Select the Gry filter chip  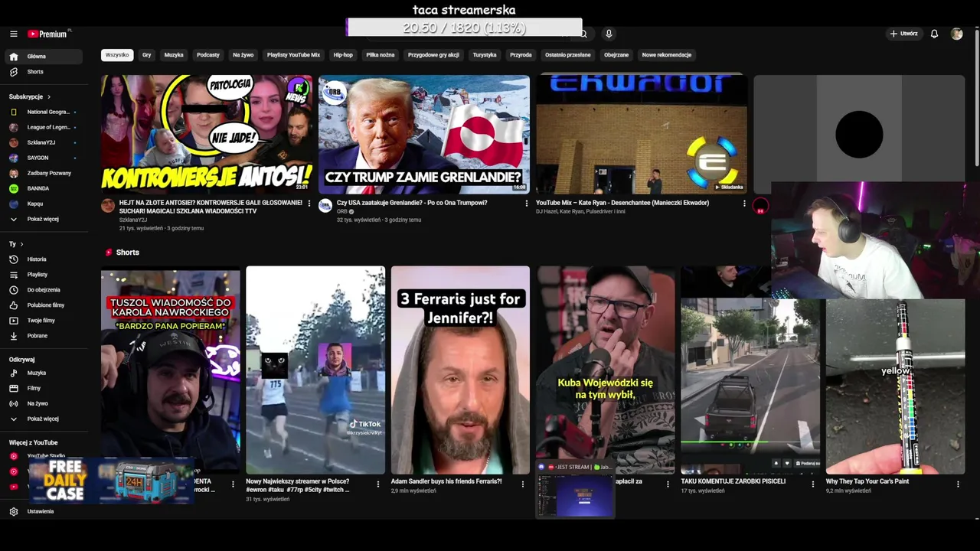point(147,55)
